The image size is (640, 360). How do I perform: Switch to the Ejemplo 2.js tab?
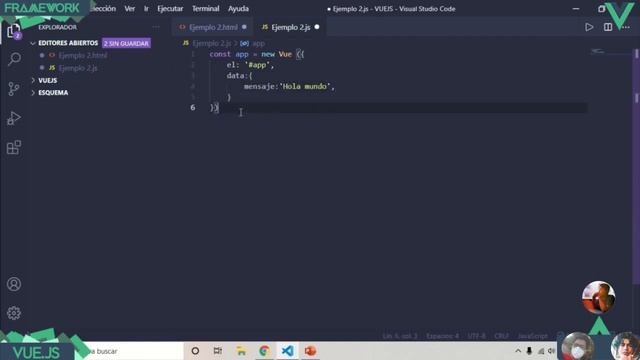(290, 27)
